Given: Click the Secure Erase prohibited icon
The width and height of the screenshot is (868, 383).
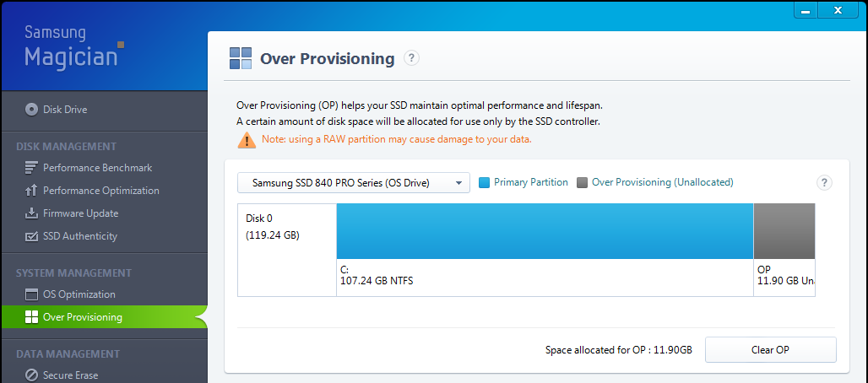Looking at the screenshot, I should [x=31, y=375].
